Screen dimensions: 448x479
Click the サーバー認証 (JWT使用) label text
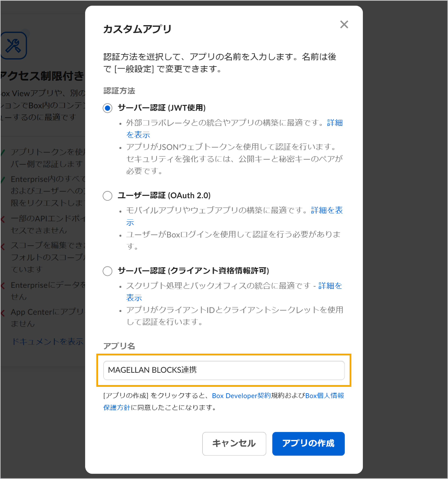[x=161, y=108]
